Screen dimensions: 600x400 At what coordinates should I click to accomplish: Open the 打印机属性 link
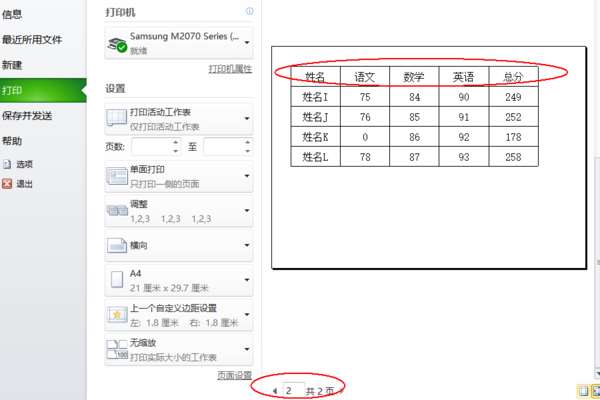(x=230, y=69)
